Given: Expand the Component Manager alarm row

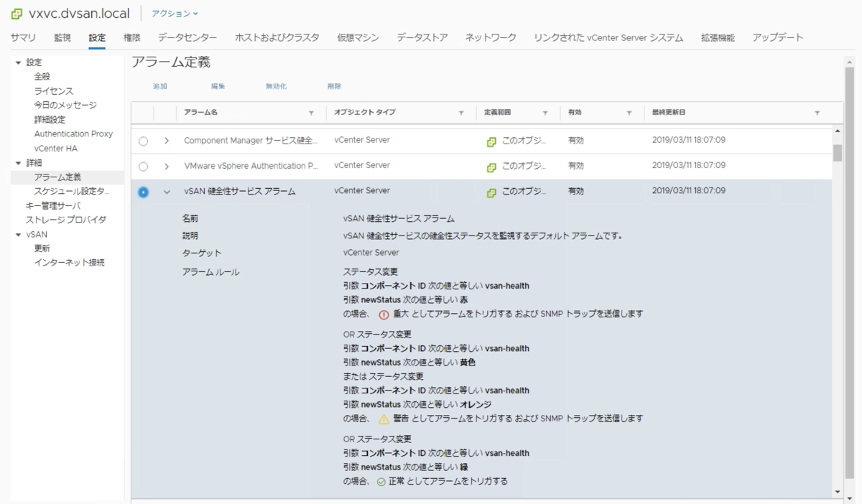Looking at the screenshot, I should [167, 141].
